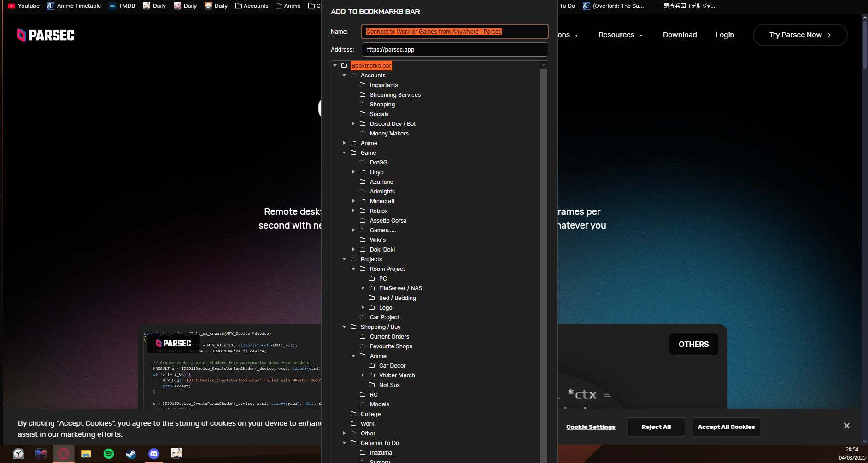This screenshot has height=463, width=868.
Task: Click the Opera GX taskbar icon
Action: point(64,454)
